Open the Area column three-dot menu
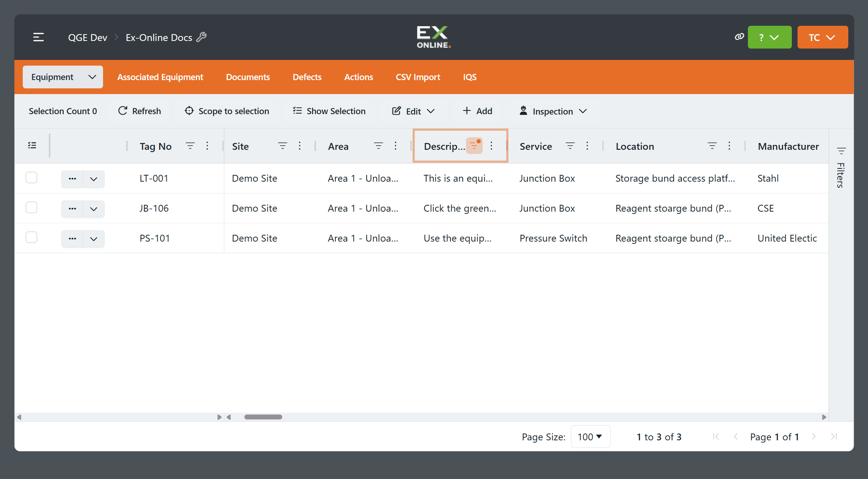868x479 pixels. tap(396, 146)
